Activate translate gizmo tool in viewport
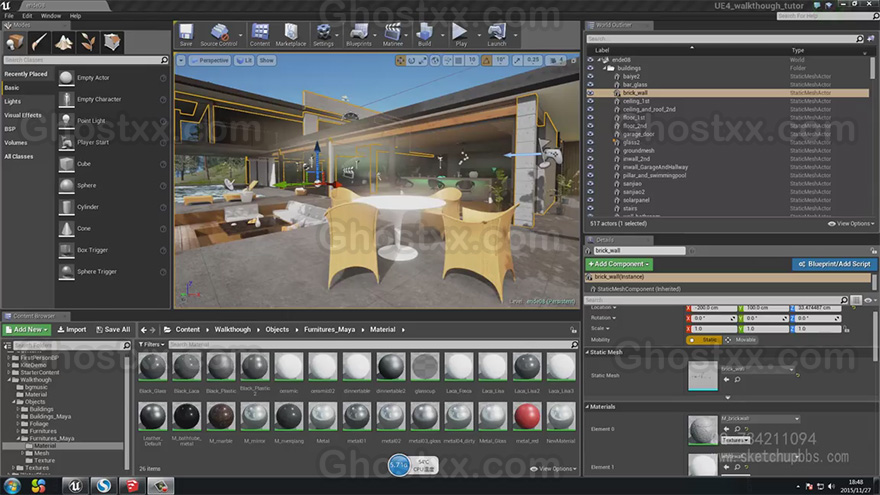 click(x=400, y=61)
